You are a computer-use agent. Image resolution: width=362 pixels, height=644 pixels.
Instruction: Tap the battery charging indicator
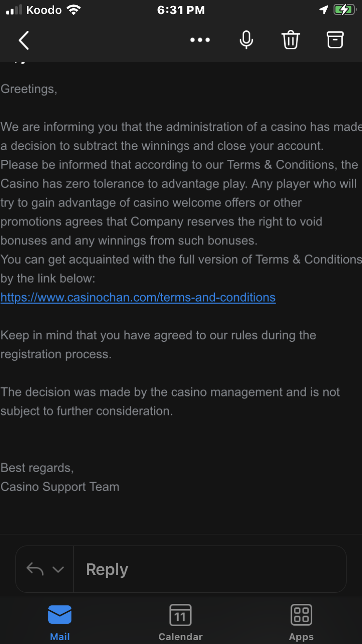(x=344, y=10)
